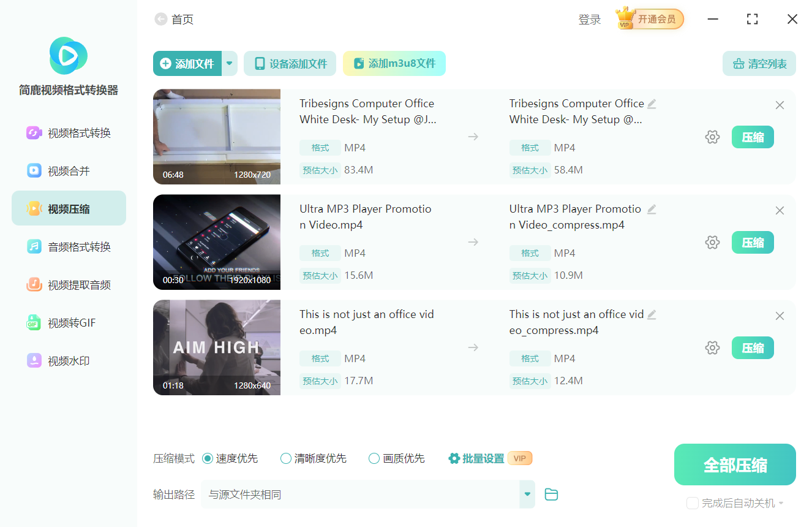Enable 完成后自动关机 checkbox
The height and width of the screenshot is (527, 812).
click(693, 503)
